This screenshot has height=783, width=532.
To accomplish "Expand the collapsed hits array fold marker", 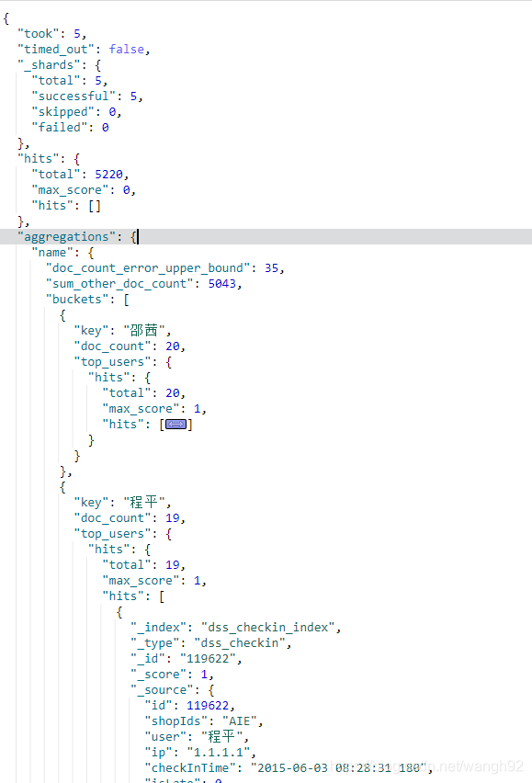I will click(x=175, y=425).
